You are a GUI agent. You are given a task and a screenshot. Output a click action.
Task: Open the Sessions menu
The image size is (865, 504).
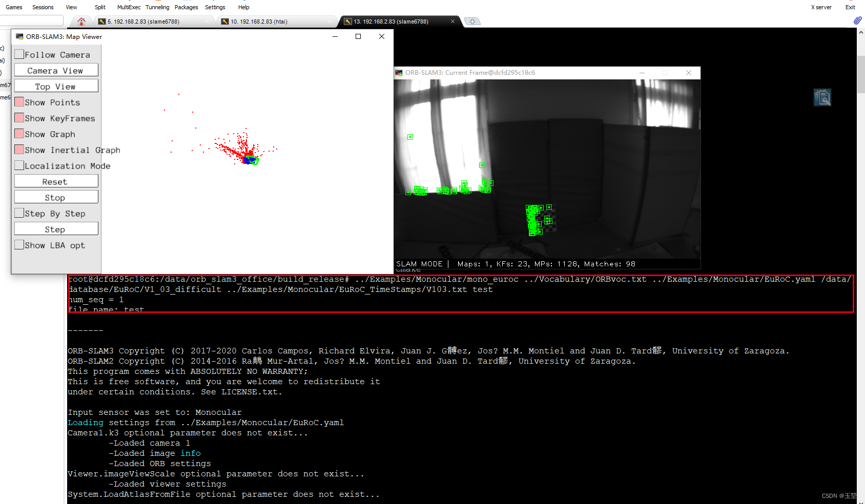click(43, 7)
